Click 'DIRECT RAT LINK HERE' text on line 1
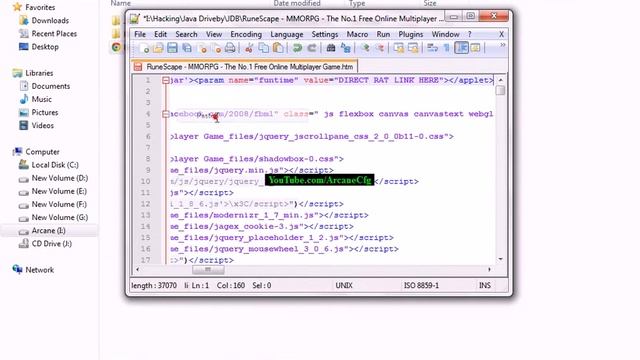The height and width of the screenshot is (360, 640). 389,80
